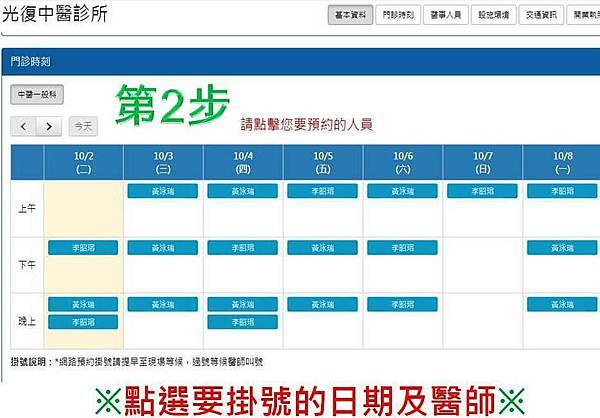Click the 掛號說明 note text
This screenshot has height=418, width=600.
[x=137, y=362]
